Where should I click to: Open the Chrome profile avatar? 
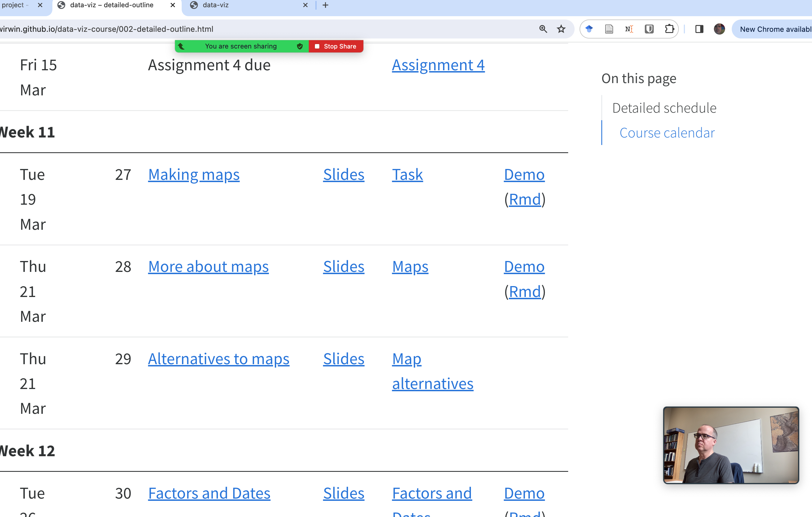tap(719, 29)
